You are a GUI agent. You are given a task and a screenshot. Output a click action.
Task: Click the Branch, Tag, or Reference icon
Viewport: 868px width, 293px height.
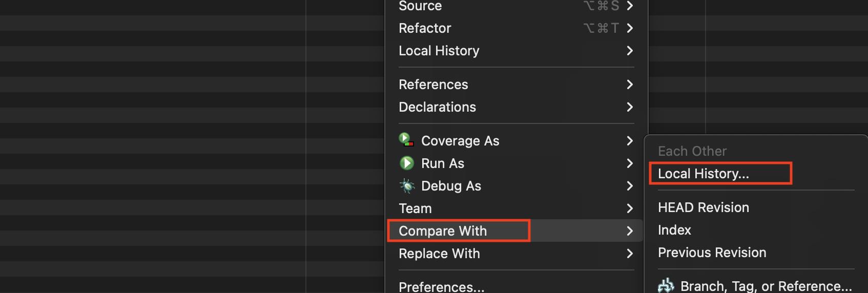click(x=666, y=285)
